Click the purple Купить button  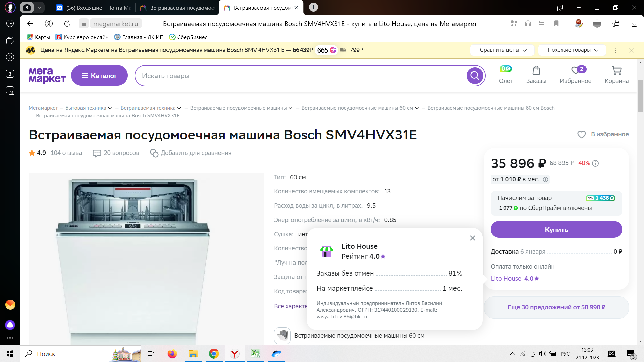click(556, 229)
